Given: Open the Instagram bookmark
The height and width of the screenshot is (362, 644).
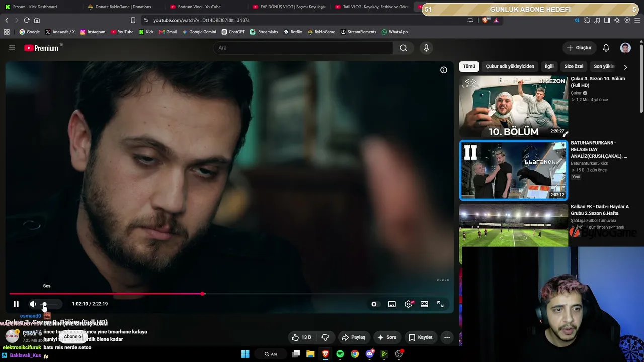Looking at the screenshot, I should click(x=93, y=32).
